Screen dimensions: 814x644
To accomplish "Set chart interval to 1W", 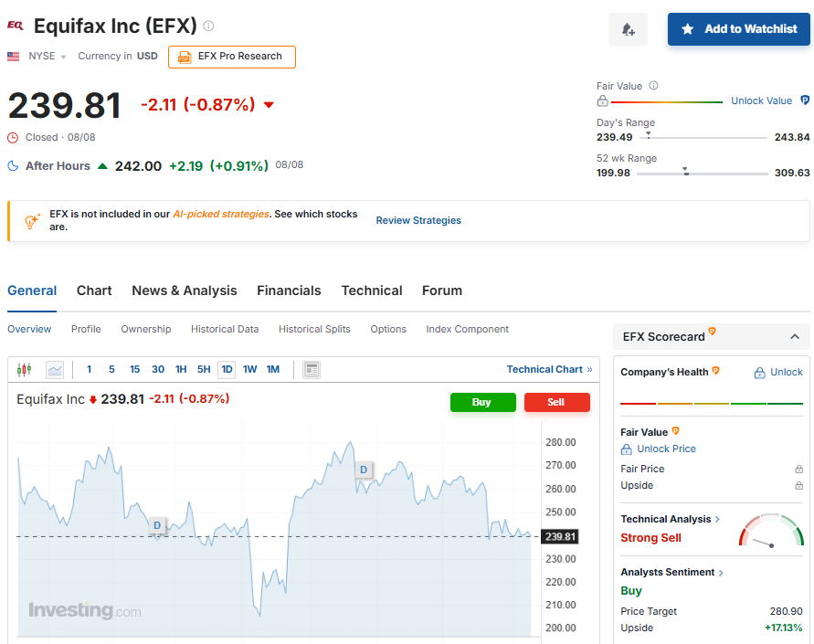I will click(x=249, y=369).
